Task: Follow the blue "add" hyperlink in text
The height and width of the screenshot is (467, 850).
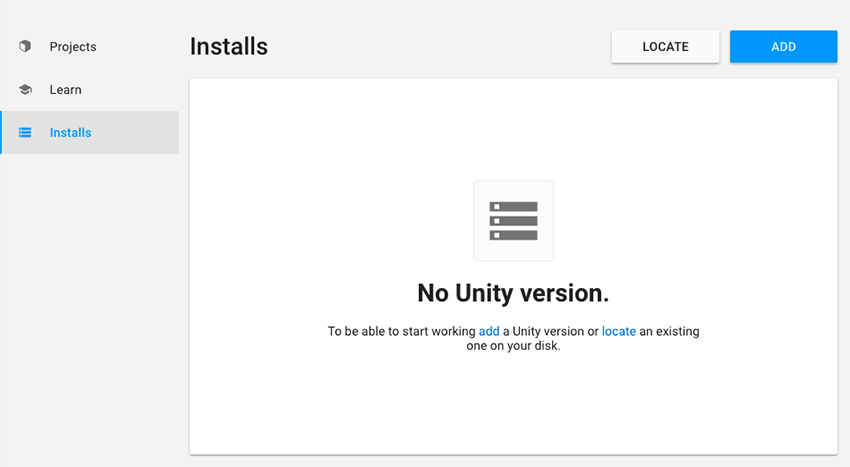Action: coord(489,331)
